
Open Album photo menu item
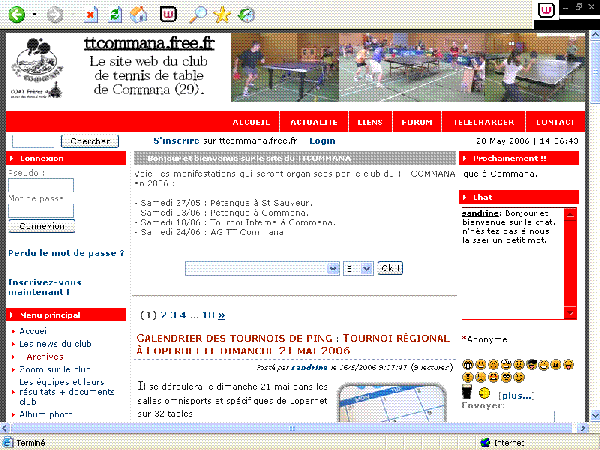click(46, 414)
